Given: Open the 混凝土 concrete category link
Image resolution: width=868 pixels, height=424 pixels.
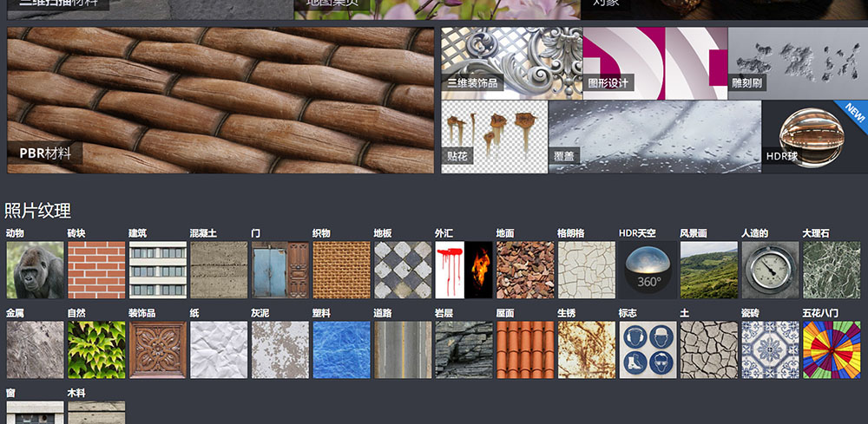Looking at the screenshot, I should coord(204,234).
